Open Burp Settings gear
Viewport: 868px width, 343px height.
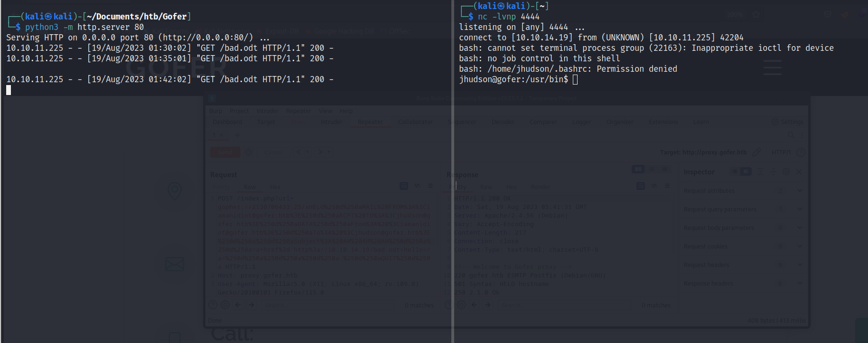pyautogui.click(x=775, y=122)
